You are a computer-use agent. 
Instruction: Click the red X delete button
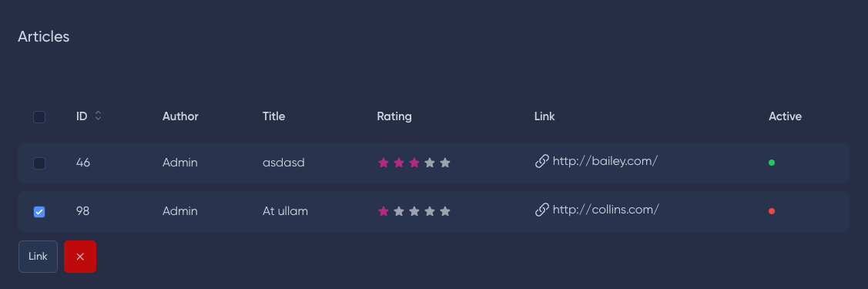tap(80, 257)
